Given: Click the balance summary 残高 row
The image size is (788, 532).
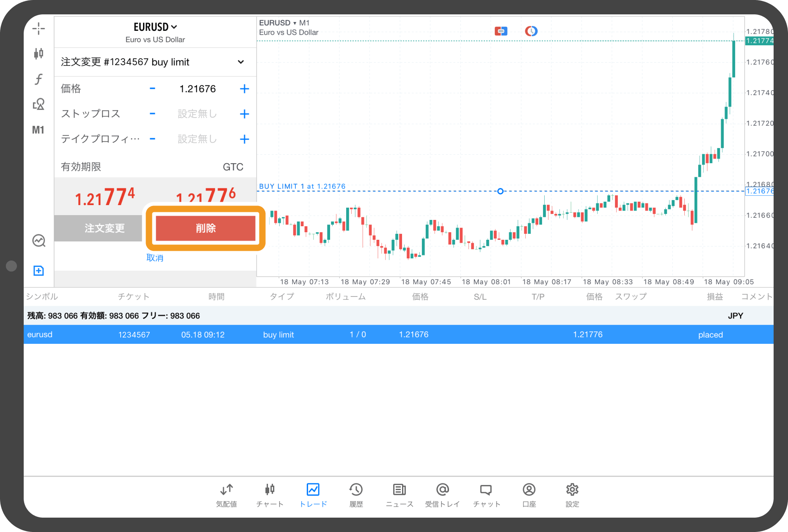Looking at the screenshot, I should [x=399, y=315].
